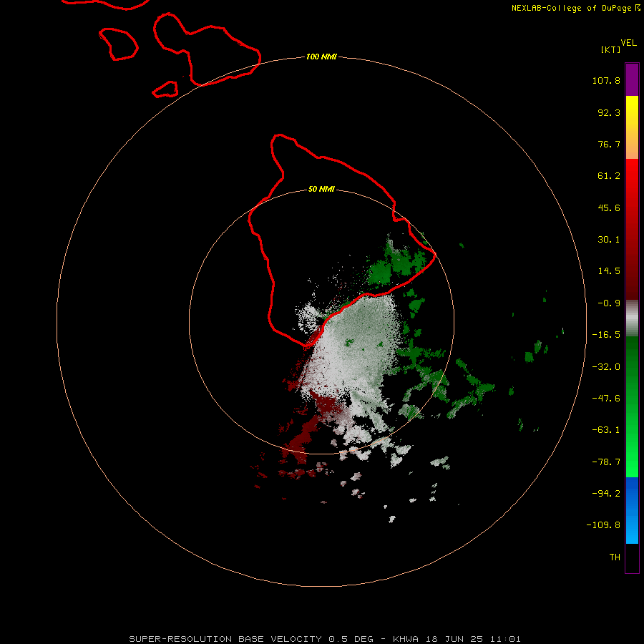Click the TH threshold label

tap(615, 557)
